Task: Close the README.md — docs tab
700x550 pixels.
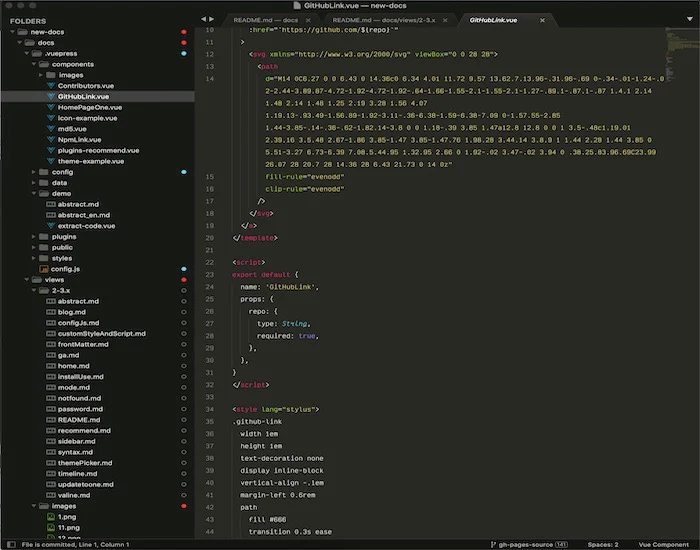Action: [x=308, y=20]
